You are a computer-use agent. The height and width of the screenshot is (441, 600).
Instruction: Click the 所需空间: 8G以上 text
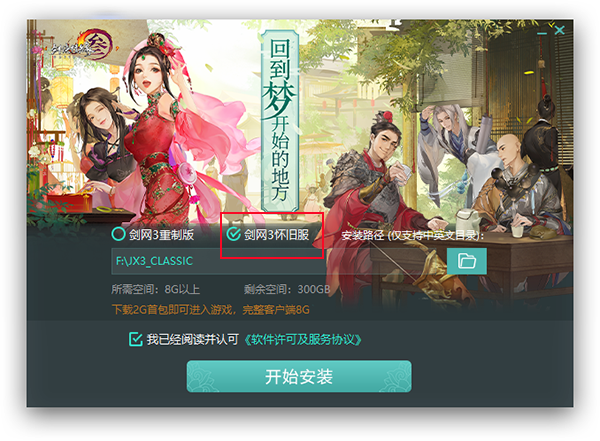click(155, 289)
